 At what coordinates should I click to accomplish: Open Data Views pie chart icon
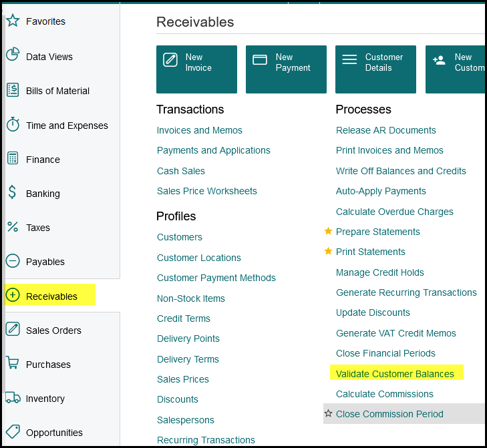(x=13, y=56)
